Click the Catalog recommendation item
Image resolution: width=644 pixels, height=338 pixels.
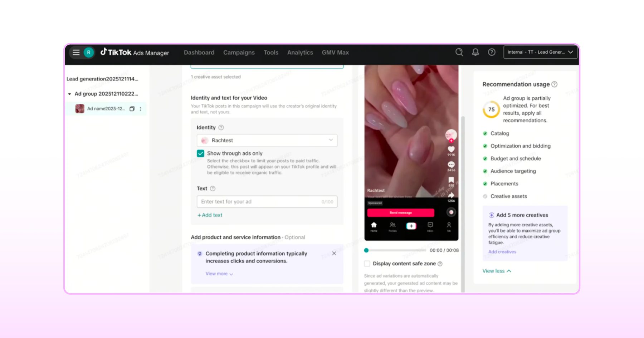(x=496, y=133)
